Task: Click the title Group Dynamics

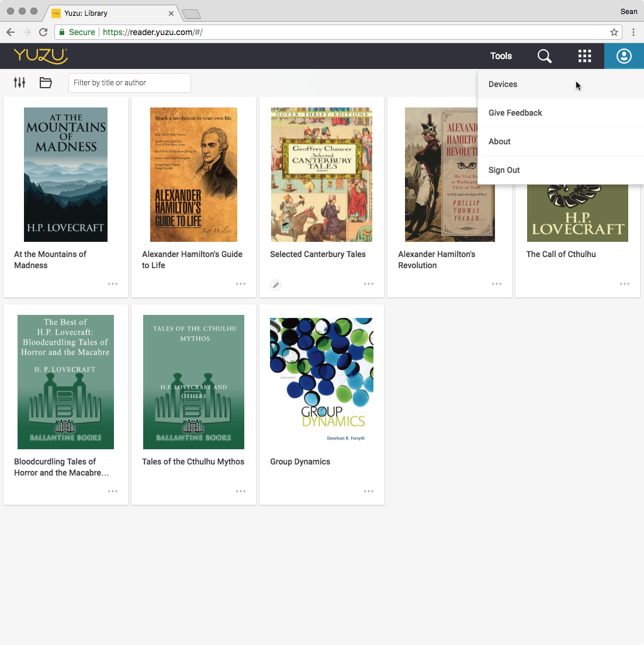Action: (300, 462)
